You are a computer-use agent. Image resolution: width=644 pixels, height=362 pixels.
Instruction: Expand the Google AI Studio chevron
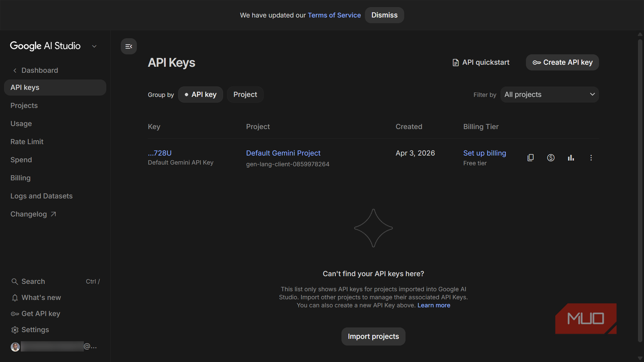pos(94,46)
